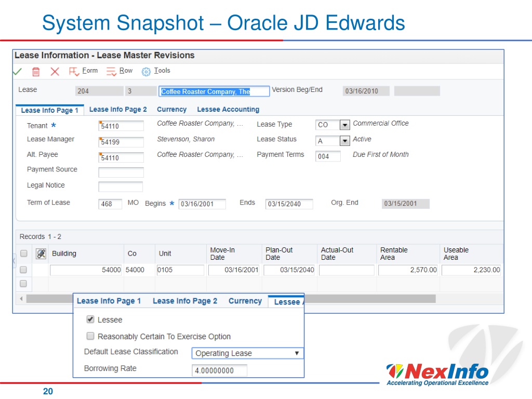Click the Records 1 - 2 label

pyautogui.click(x=41, y=237)
